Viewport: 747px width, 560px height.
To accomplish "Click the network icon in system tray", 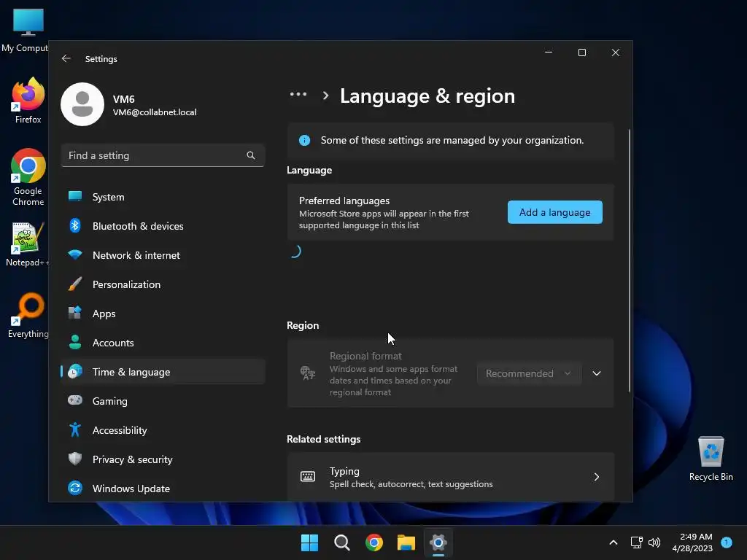I will point(636,542).
